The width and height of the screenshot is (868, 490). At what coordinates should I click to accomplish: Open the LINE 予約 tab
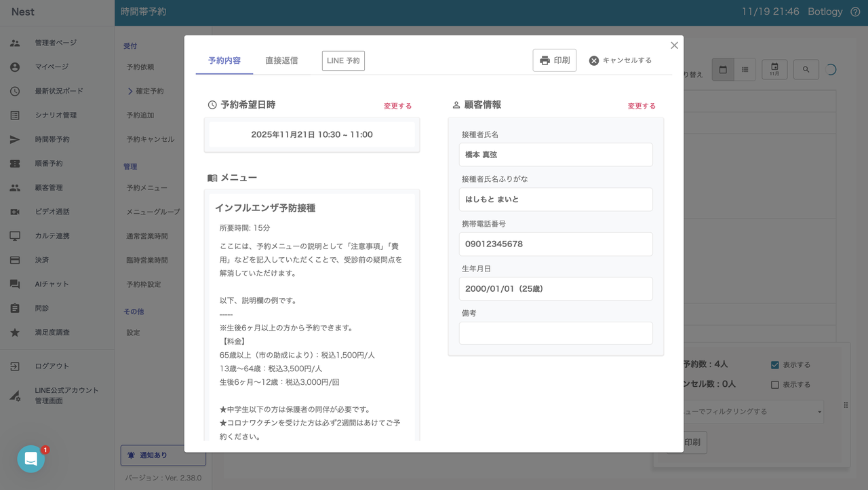343,60
